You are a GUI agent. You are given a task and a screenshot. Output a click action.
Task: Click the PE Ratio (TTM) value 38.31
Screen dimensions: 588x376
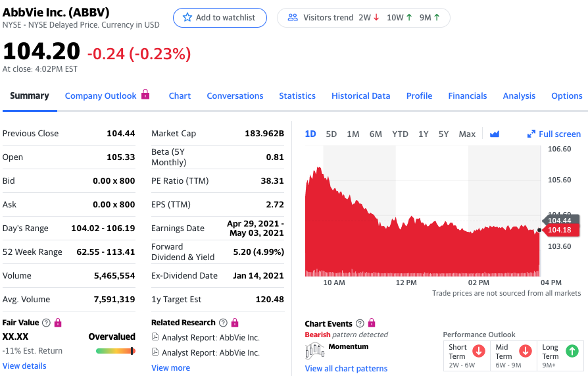click(x=272, y=180)
